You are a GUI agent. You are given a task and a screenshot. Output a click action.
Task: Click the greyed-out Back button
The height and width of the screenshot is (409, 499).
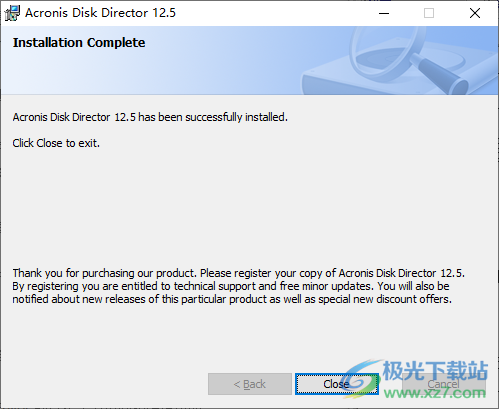click(x=250, y=384)
